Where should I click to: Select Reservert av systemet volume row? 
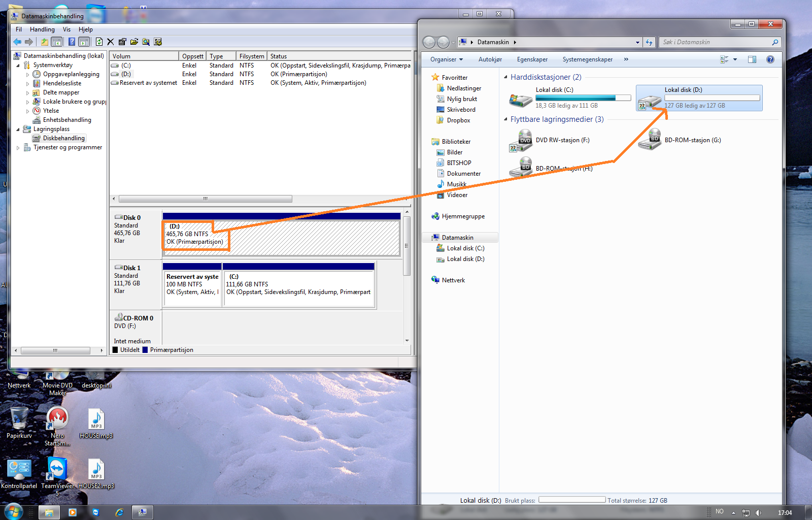click(x=260, y=83)
